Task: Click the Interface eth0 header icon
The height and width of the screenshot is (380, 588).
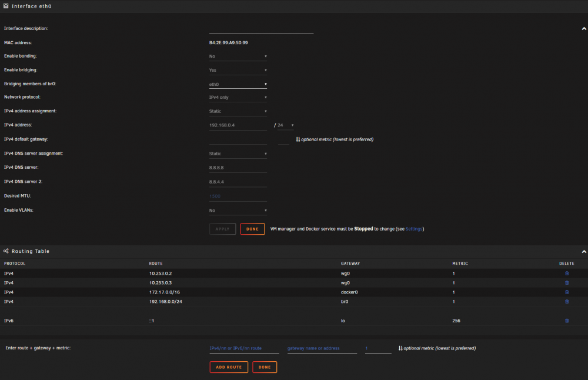Action: coord(6,6)
